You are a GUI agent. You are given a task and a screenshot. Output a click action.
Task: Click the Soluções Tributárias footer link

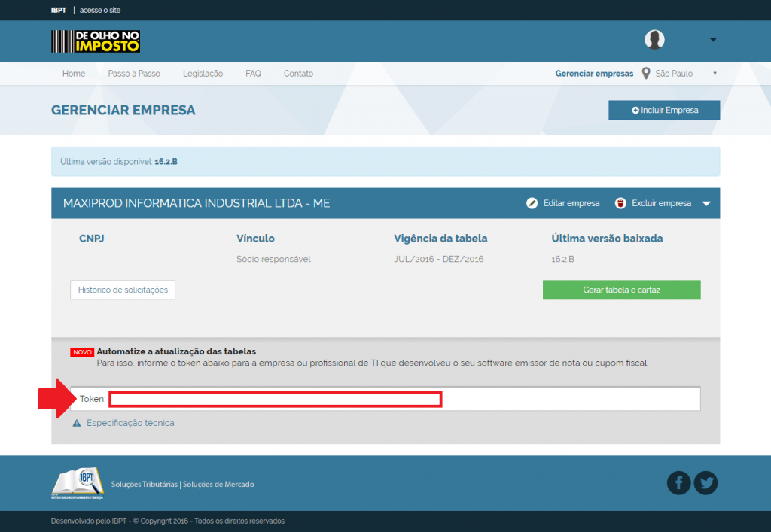coord(145,485)
